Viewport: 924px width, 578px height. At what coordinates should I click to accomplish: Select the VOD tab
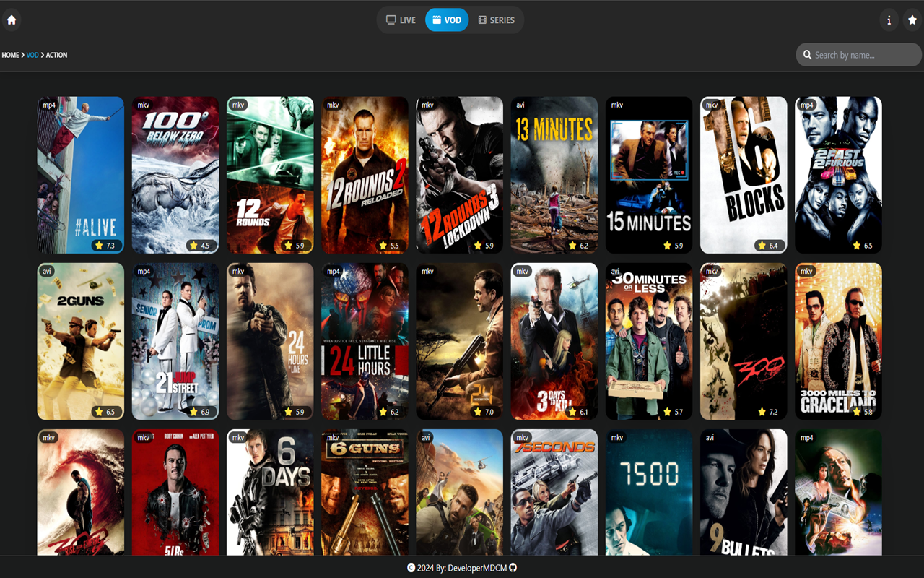(x=447, y=20)
